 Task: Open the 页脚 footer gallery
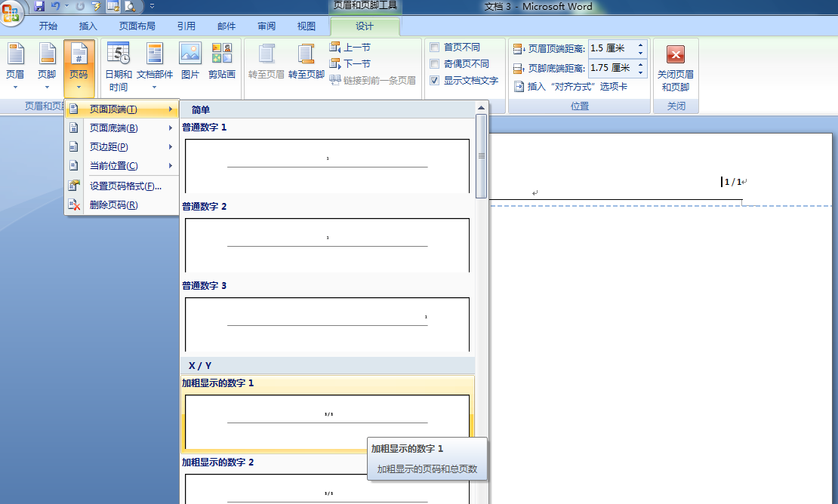47,66
